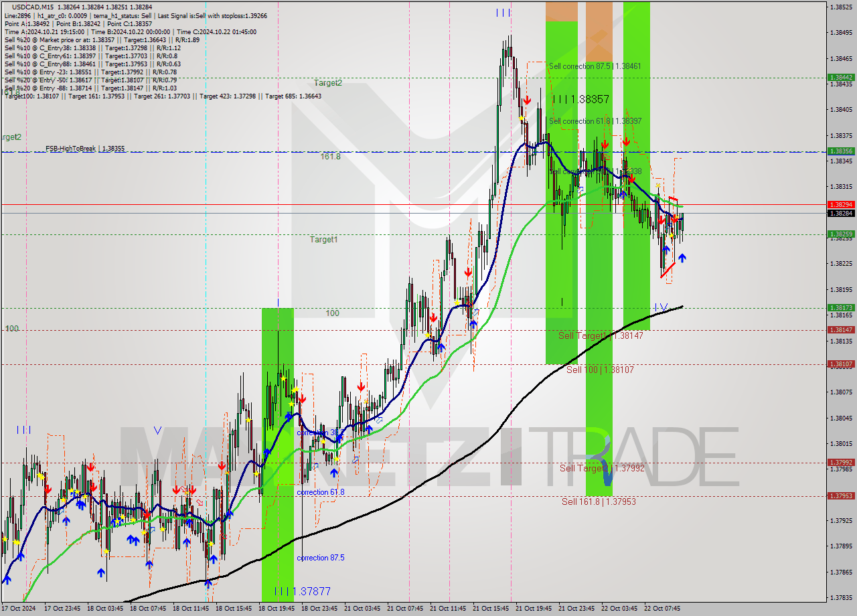Click the blue 'I V' wave label
This screenshot has width=857, height=616.
click(661, 307)
